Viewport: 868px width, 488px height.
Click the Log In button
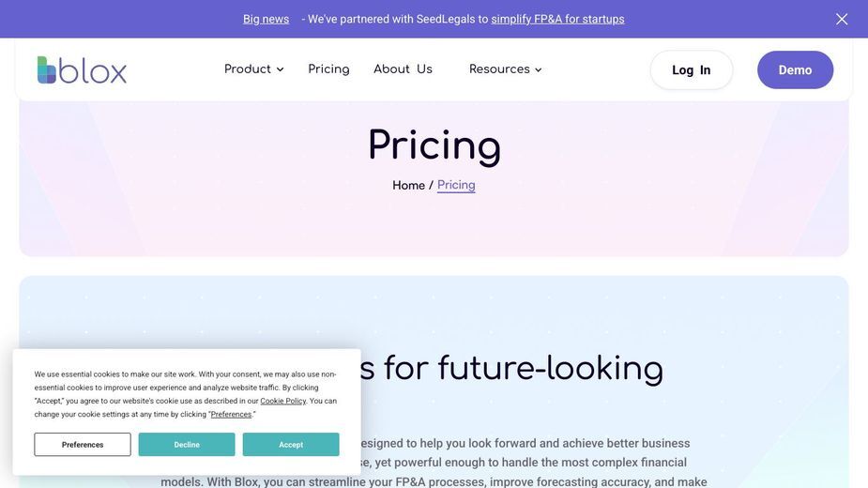click(692, 69)
